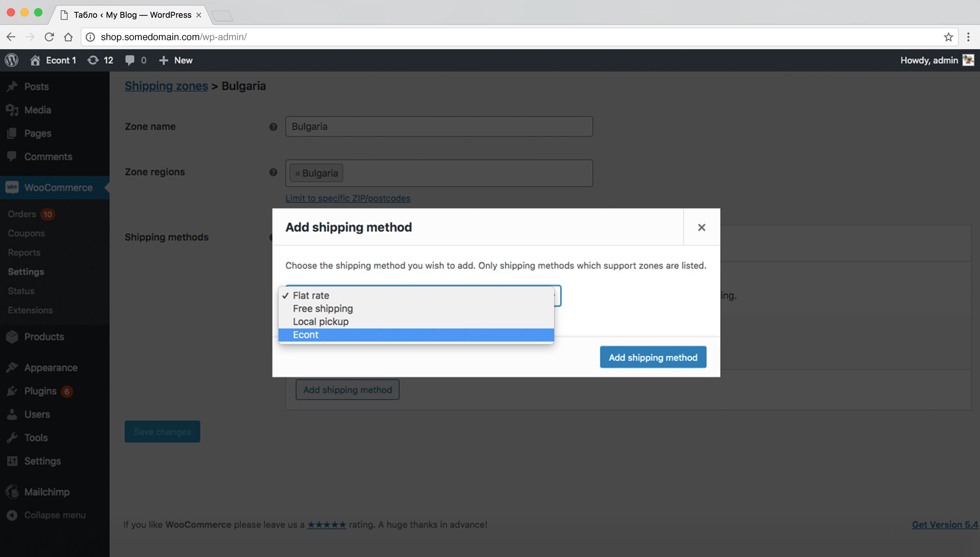Screen dimensions: 980x557
Task: Click the Get Version 5.4 link
Action: pos(945,525)
